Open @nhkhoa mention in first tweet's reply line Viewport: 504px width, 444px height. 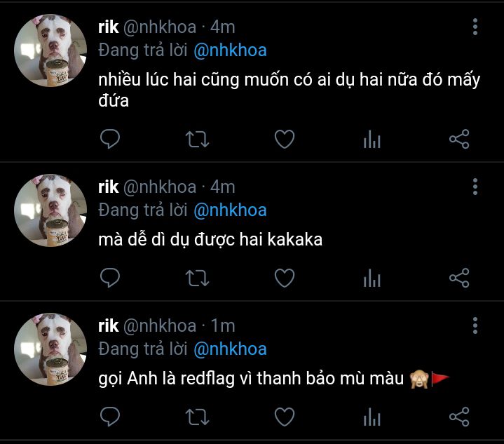(230, 51)
